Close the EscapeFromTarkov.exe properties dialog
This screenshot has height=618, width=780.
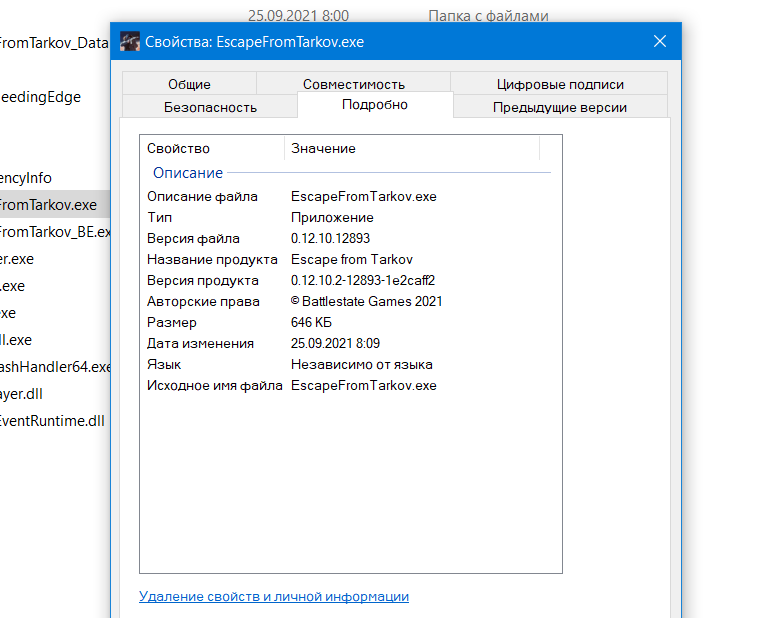tap(660, 41)
